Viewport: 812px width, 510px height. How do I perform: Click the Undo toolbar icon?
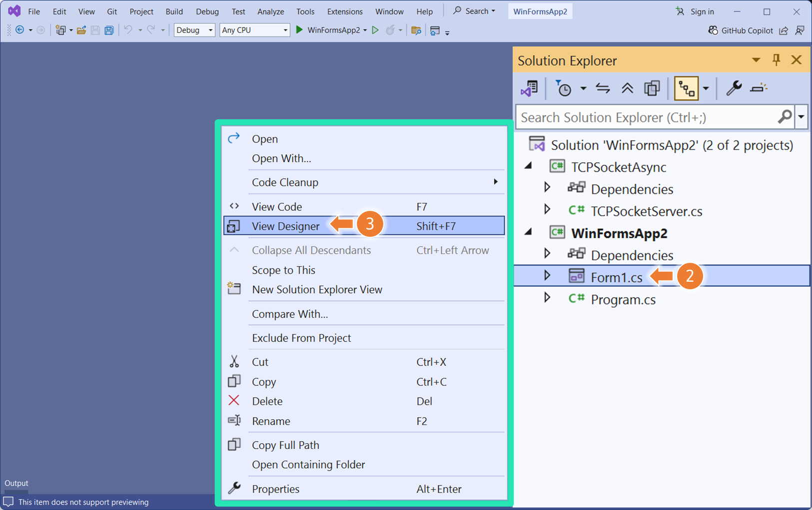click(128, 30)
